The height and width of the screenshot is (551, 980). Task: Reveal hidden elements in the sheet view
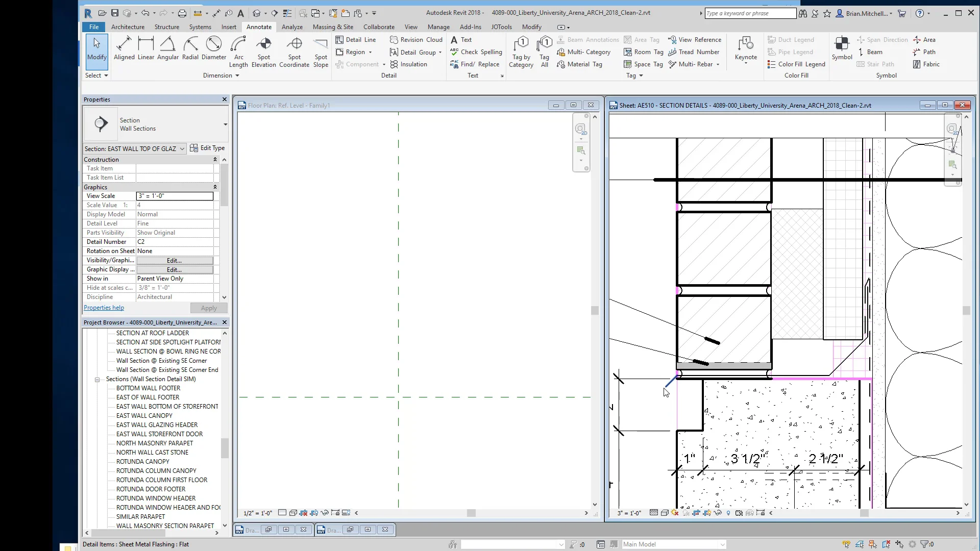[729, 513]
